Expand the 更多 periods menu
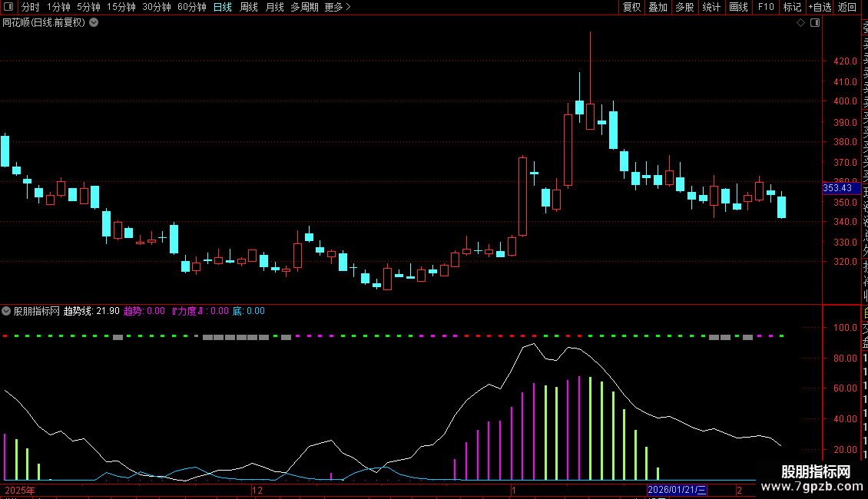Image resolution: width=868 pixels, height=499 pixels. [x=337, y=7]
